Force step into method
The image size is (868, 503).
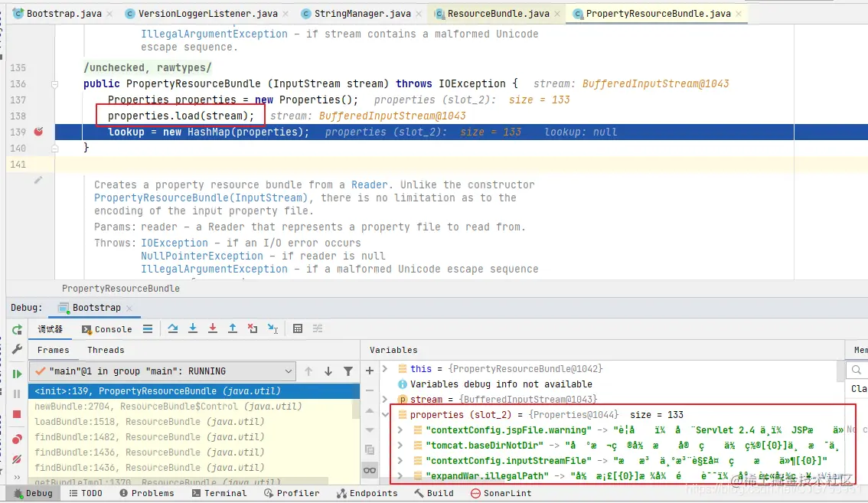(x=213, y=329)
